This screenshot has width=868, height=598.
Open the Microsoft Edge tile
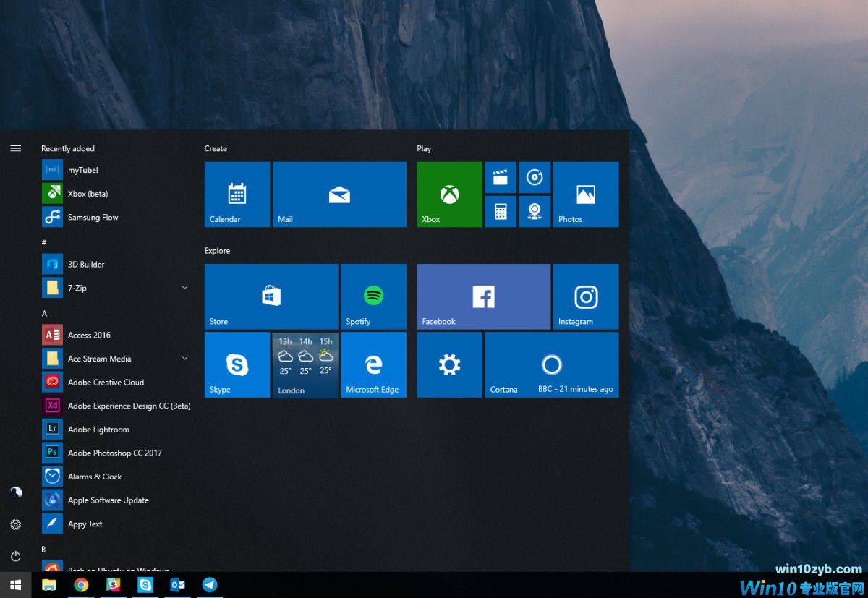(373, 364)
